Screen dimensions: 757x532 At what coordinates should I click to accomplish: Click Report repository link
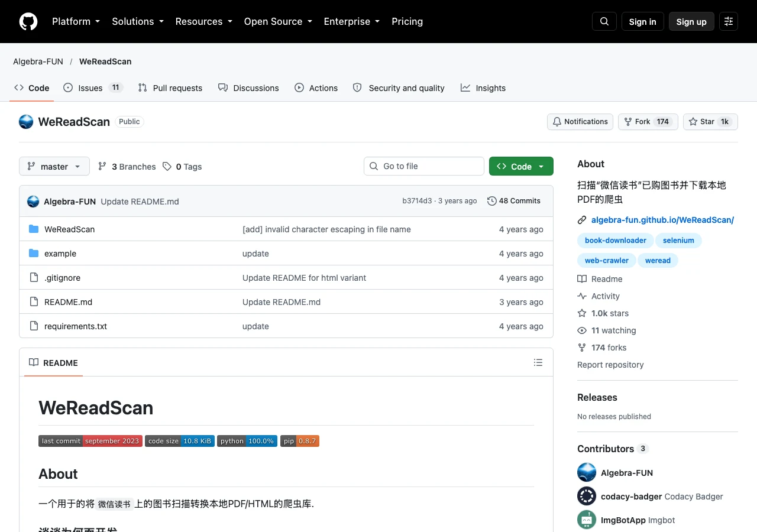click(610, 365)
